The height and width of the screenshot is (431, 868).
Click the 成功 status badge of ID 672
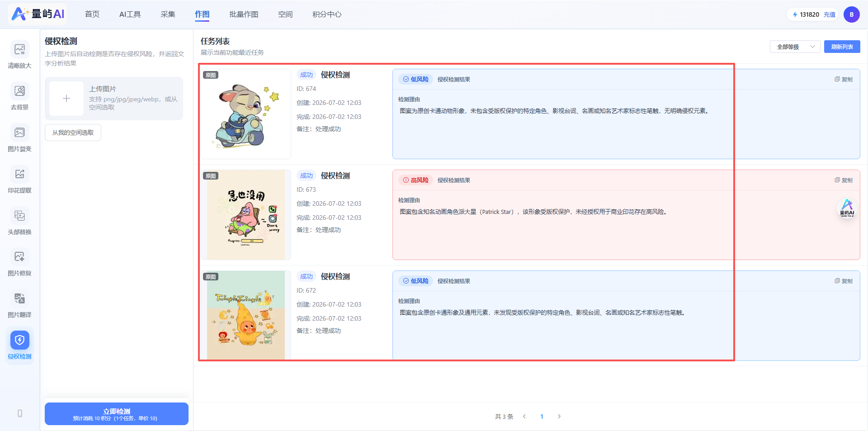(307, 276)
